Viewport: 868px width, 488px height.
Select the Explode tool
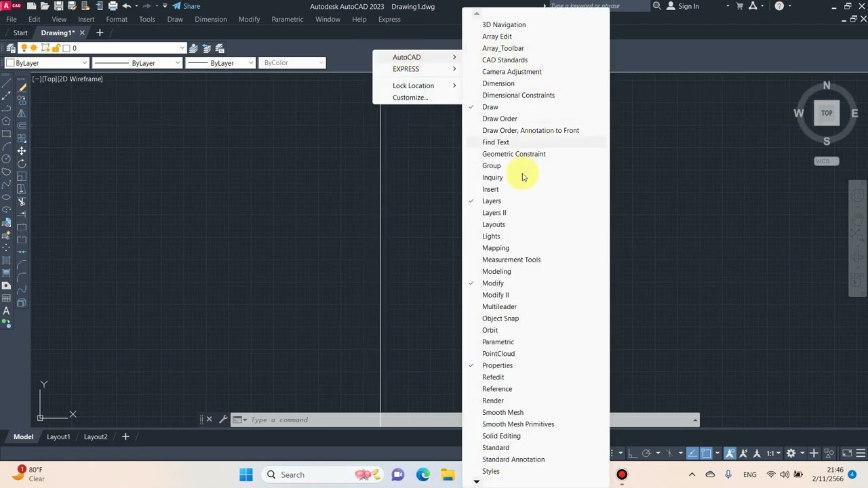22,303
